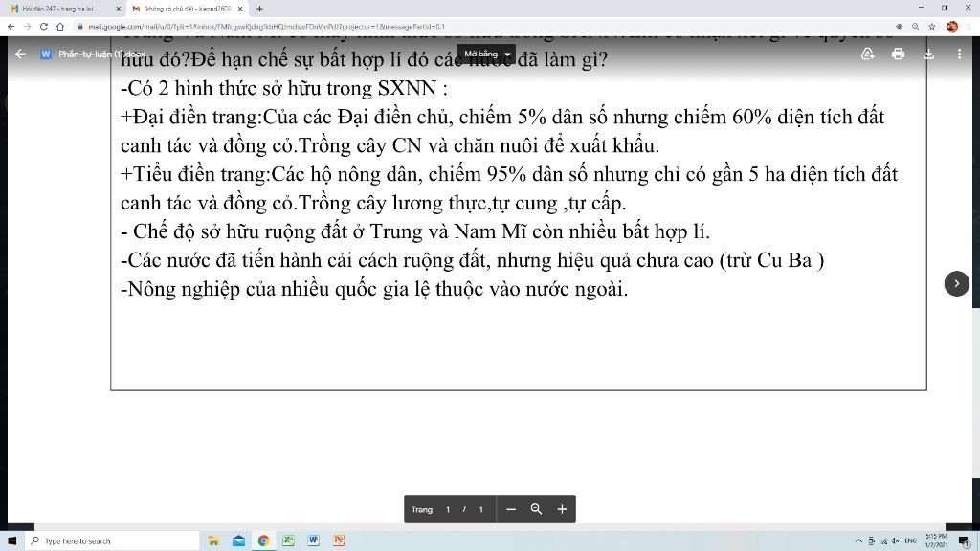Zoom out with the minus button
Viewport: 980px width, 551px height.
[511, 509]
